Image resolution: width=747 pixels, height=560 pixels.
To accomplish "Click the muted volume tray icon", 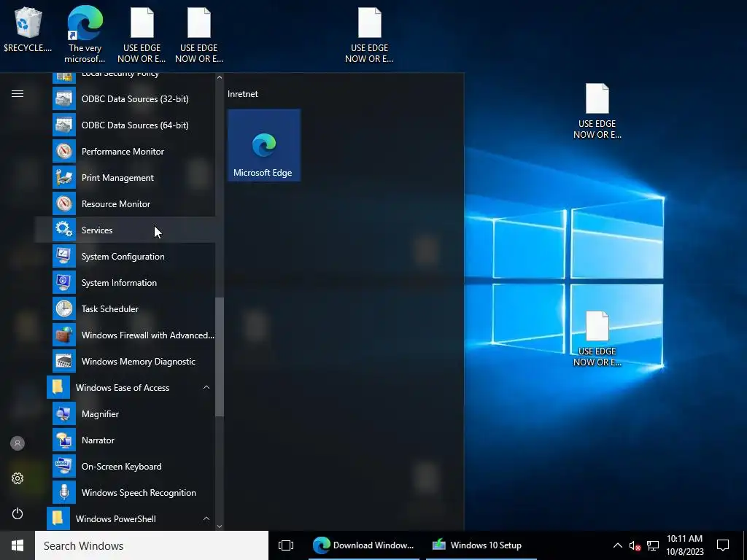I will (x=635, y=545).
